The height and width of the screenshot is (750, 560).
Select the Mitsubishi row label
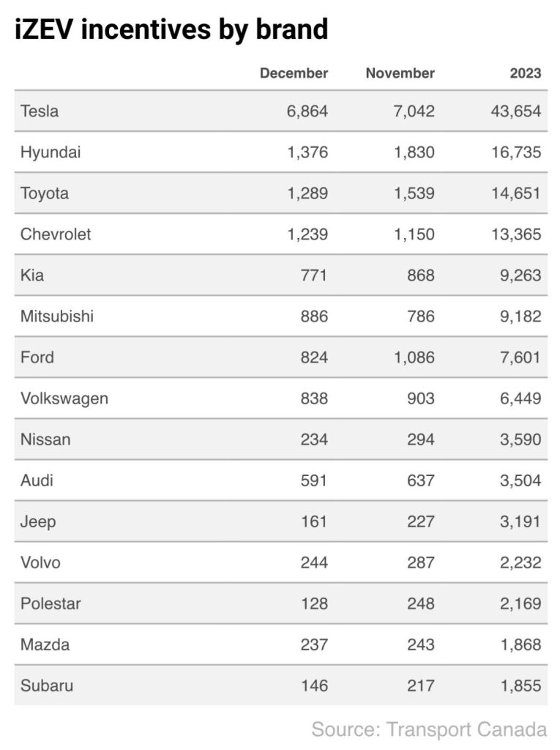pos(57,316)
